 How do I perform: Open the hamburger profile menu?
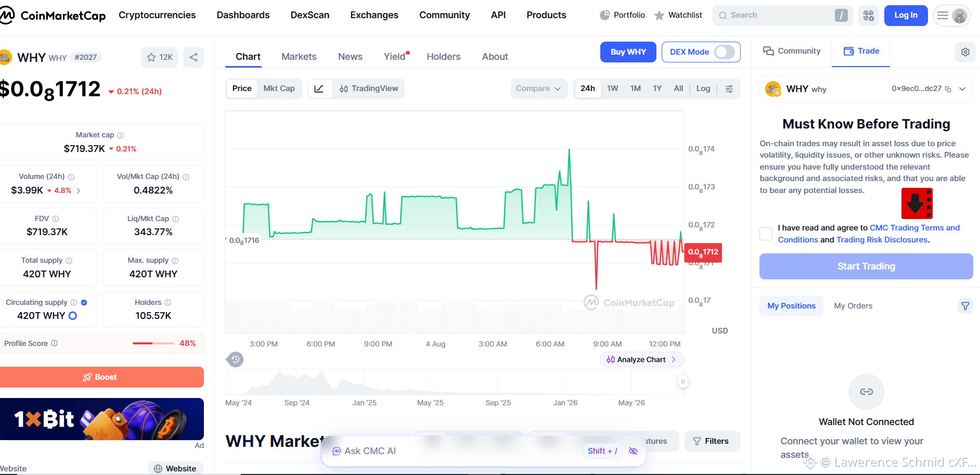(x=952, y=16)
